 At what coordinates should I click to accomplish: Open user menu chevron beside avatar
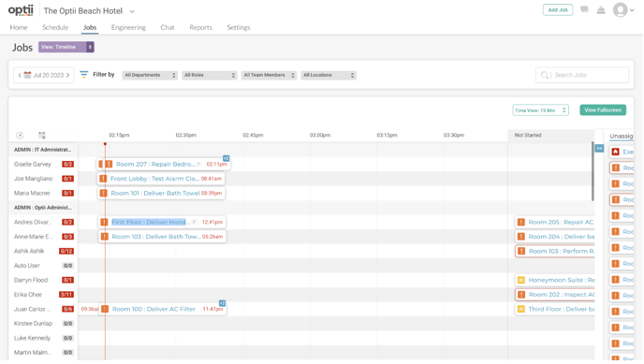click(x=632, y=10)
